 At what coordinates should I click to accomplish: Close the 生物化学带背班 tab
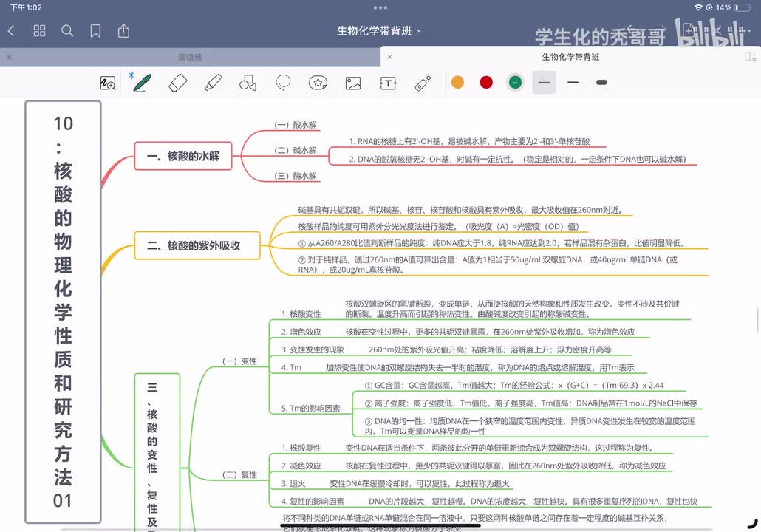point(389,57)
